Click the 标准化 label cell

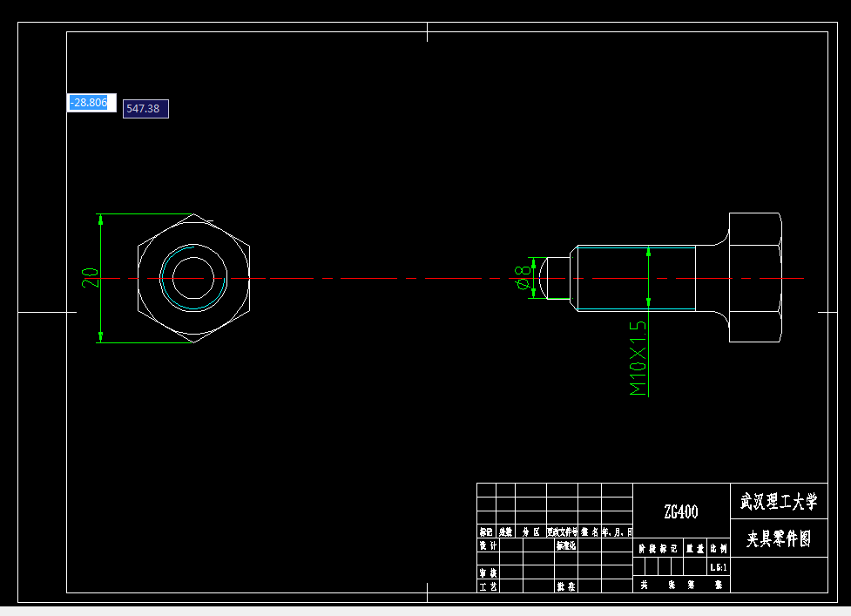point(566,545)
